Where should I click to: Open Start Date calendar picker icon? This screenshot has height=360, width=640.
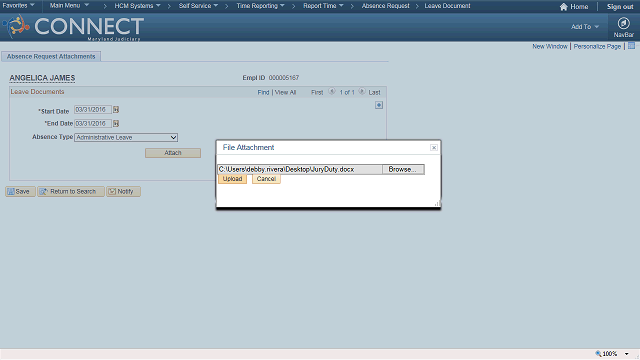pos(116,109)
